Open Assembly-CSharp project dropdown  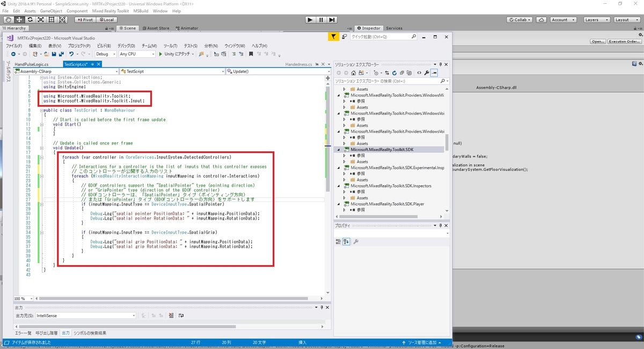(66, 71)
